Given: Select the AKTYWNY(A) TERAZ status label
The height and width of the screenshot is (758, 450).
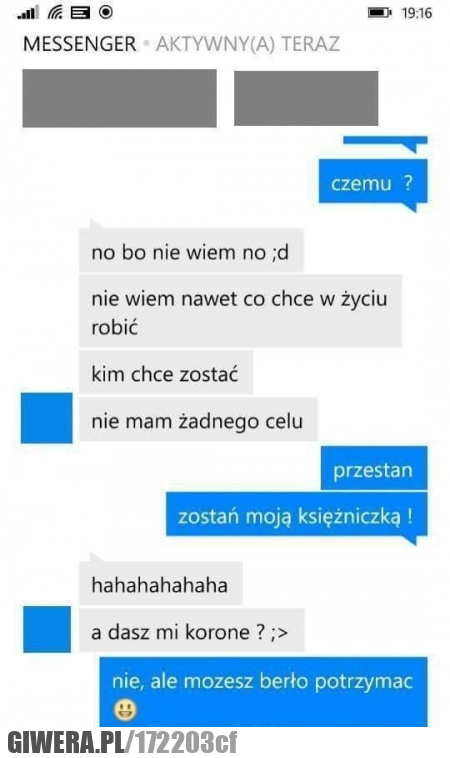Looking at the screenshot, I should (x=248, y=44).
